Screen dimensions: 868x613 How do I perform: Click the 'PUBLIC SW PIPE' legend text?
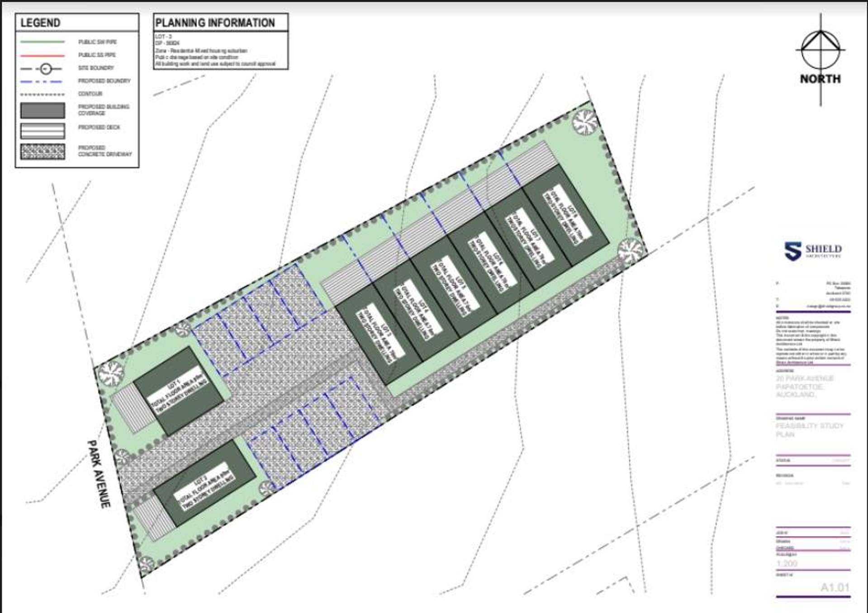97,42
